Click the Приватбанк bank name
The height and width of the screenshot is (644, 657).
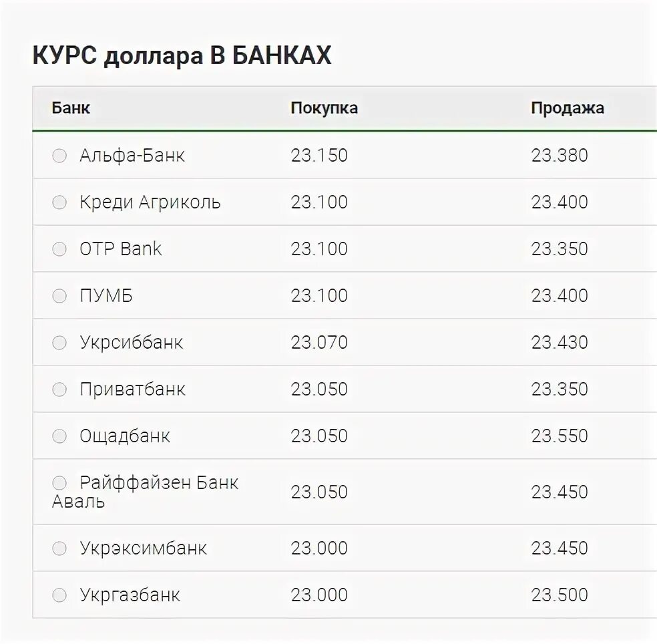pos(132,389)
